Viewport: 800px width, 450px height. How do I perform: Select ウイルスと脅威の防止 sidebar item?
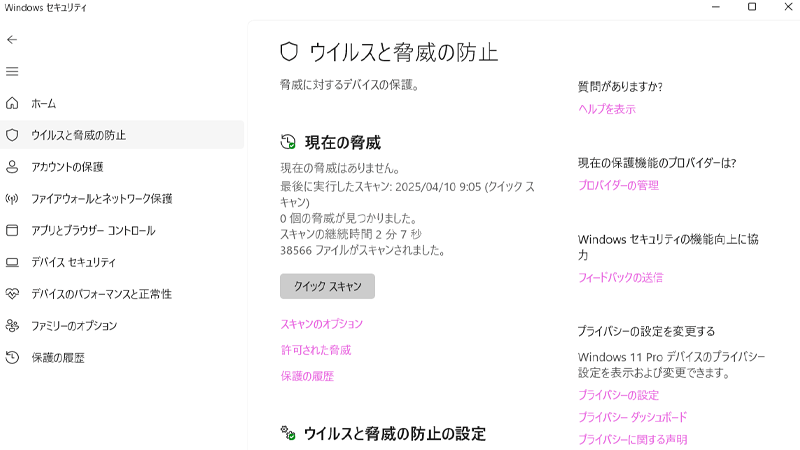pyautogui.click(x=122, y=135)
